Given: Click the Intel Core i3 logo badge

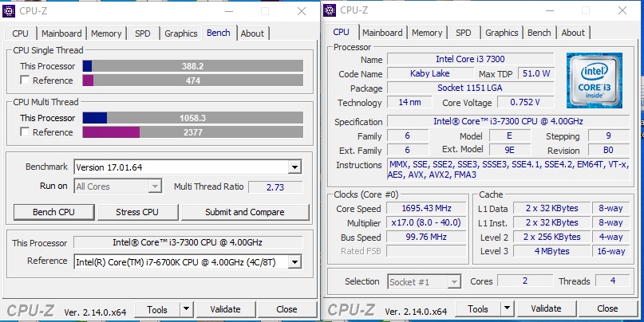Looking at the screenshot, I should click(593, 80).
